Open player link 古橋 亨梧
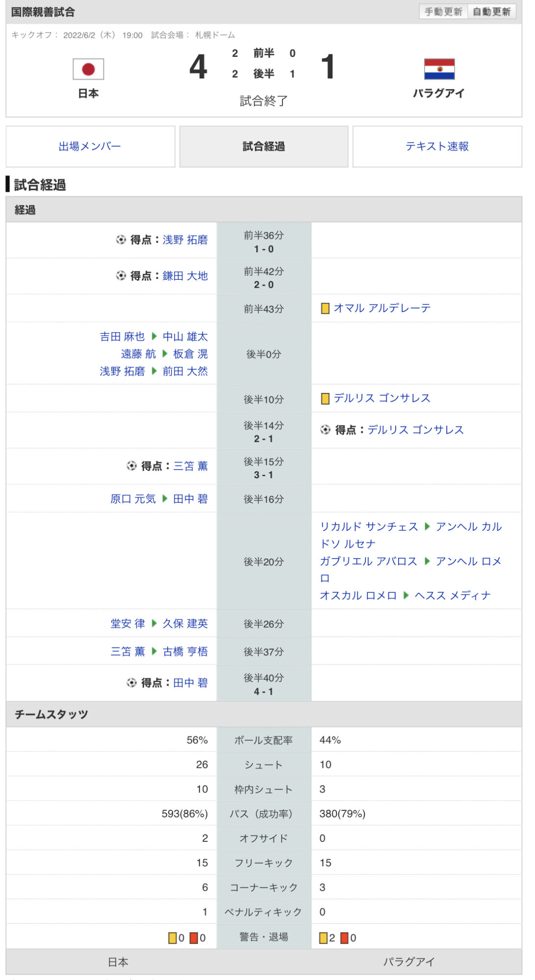Viewport: 535px width, 980px height. (185, 652)
